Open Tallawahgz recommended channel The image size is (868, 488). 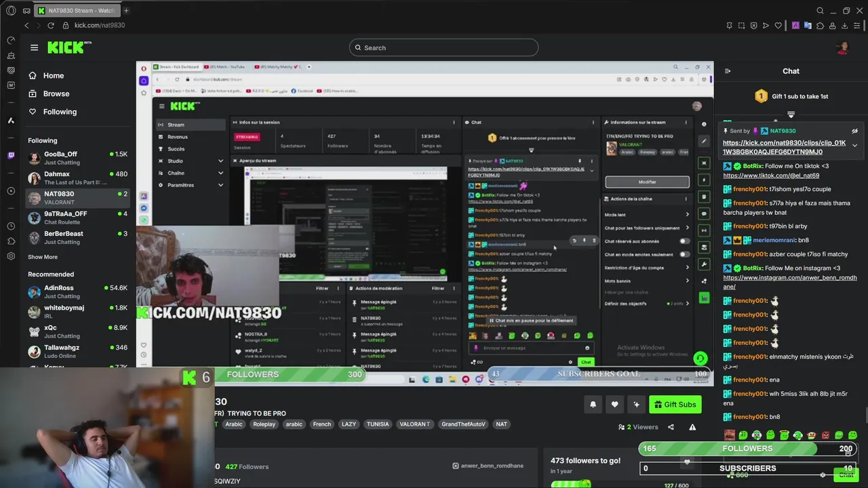[x=77, y=351]
